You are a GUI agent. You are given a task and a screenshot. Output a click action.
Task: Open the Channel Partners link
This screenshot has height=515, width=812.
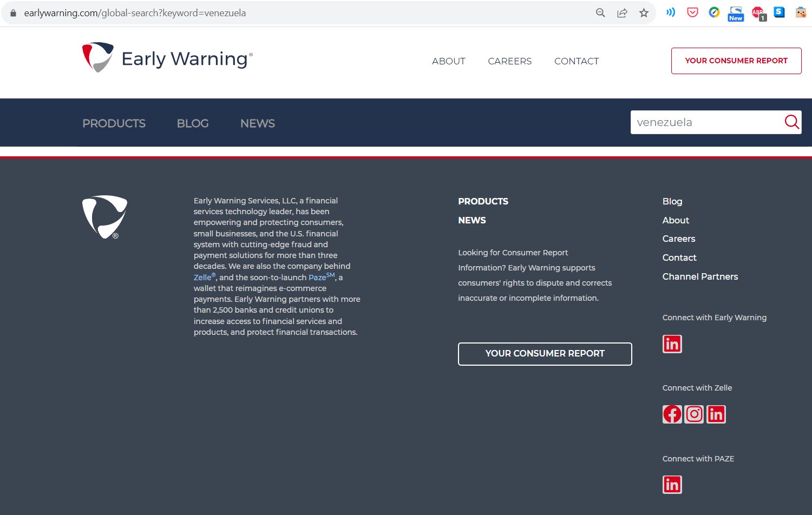pyautogui.click(x=700, y=276)
